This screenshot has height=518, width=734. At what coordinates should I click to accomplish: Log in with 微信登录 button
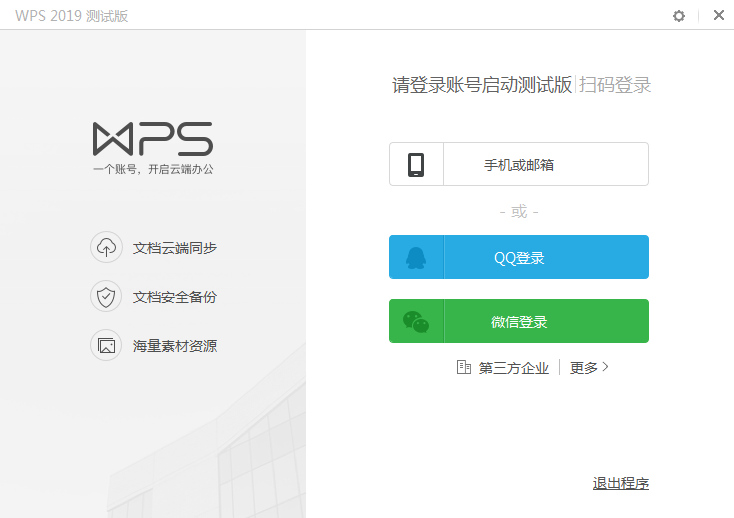[519, 321]
